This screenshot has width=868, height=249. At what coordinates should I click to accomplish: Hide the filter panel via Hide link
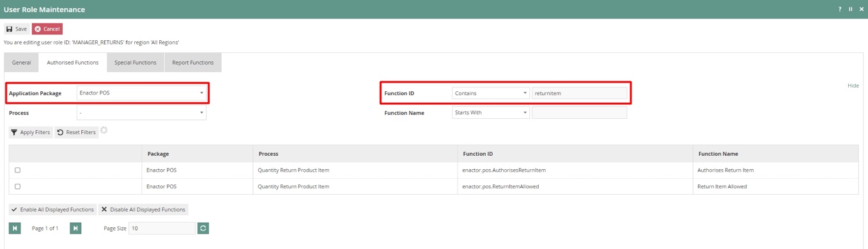853,86
